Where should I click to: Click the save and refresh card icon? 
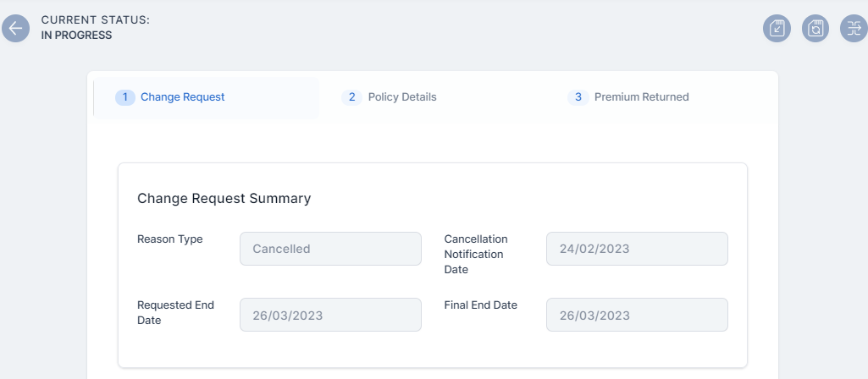(x=815, y=28)
